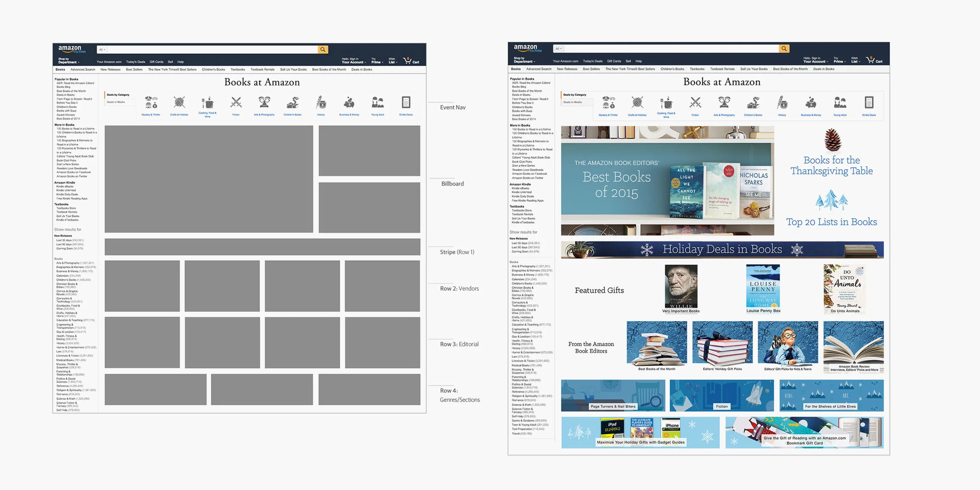
Task: Click Holiday Deals in Books banner
Action: 722,250
